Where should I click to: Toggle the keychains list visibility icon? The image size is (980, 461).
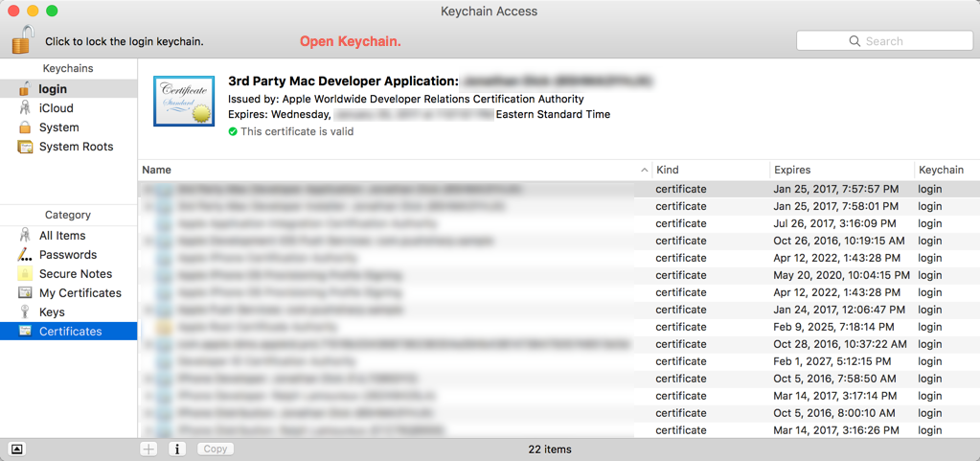click(x=17, y=449)
